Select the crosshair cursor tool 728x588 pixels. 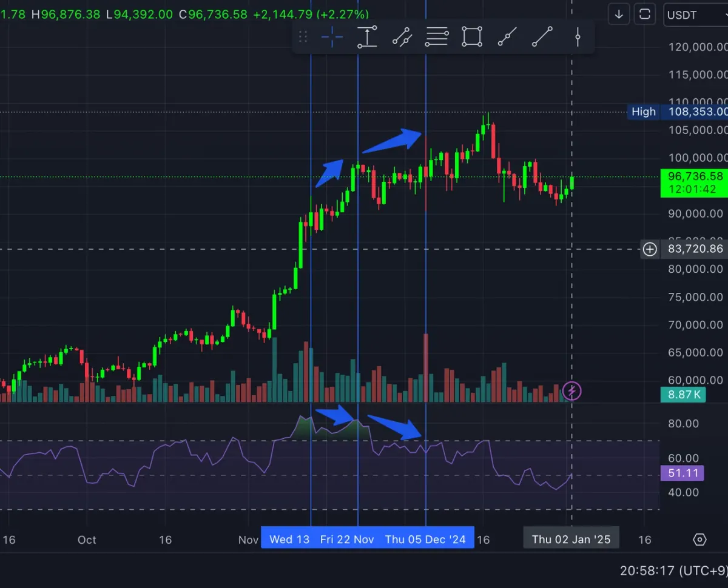click(332, 37)
